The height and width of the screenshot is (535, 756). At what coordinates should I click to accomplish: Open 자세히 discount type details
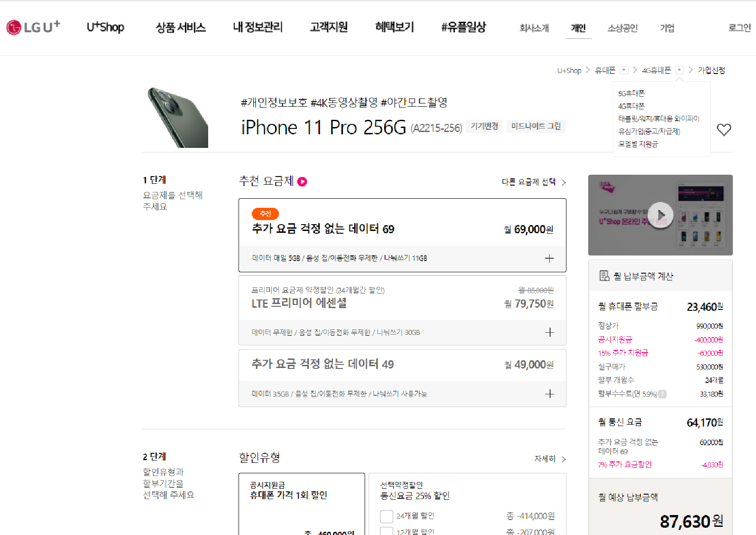550,459
